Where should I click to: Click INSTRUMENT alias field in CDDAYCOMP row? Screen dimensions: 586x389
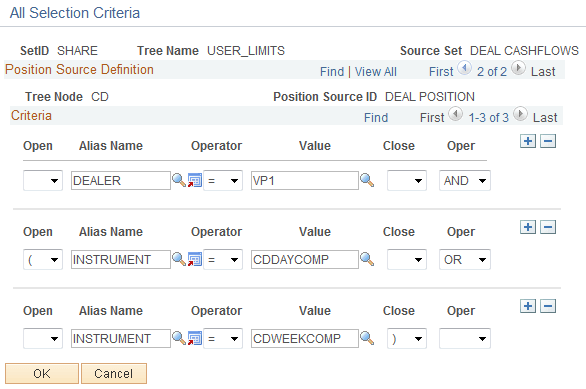pos(121,260)
